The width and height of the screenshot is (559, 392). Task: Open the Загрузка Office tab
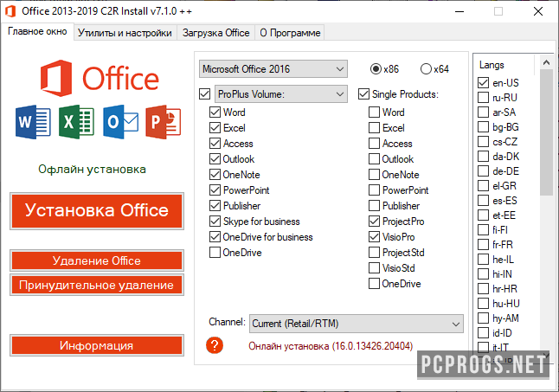(x=216, y=33)
